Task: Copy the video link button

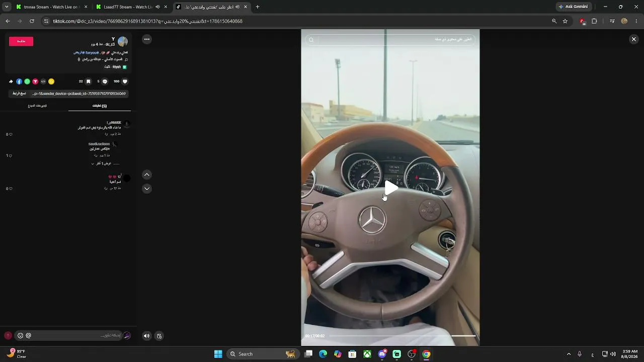Action: click(19, 94)
